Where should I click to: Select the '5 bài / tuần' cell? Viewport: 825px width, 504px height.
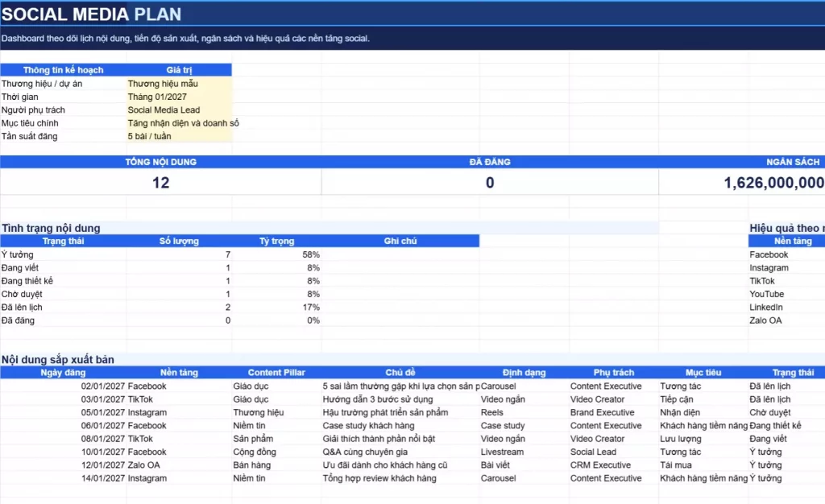[179, 136]
